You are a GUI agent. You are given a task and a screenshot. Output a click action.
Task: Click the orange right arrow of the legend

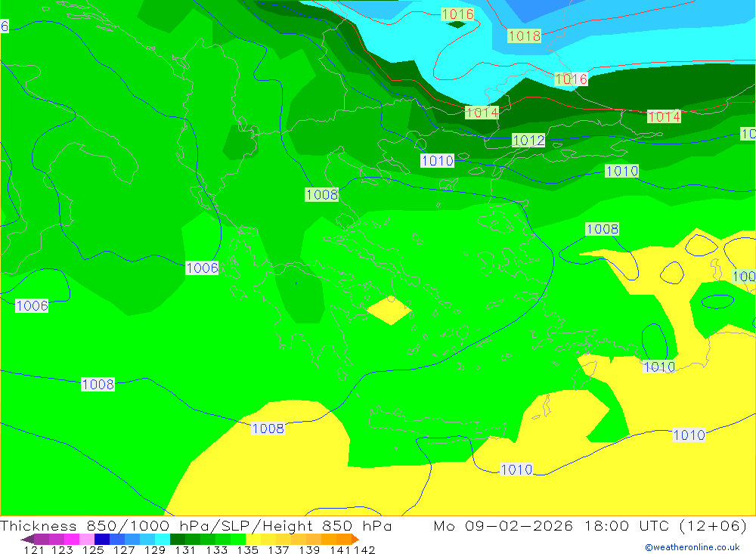[355, 539]
